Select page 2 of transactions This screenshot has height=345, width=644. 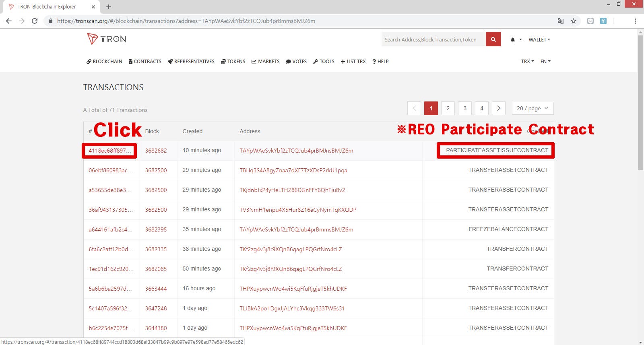(448, 108)
